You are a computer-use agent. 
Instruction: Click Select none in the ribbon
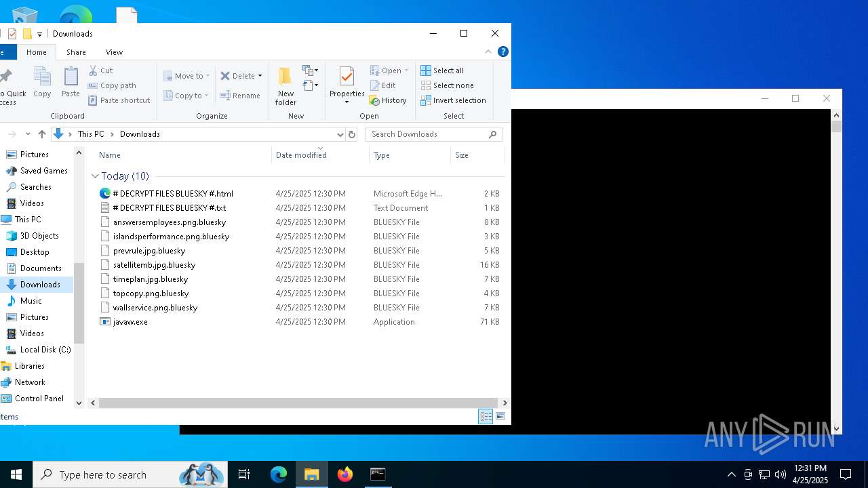[447, 85]
